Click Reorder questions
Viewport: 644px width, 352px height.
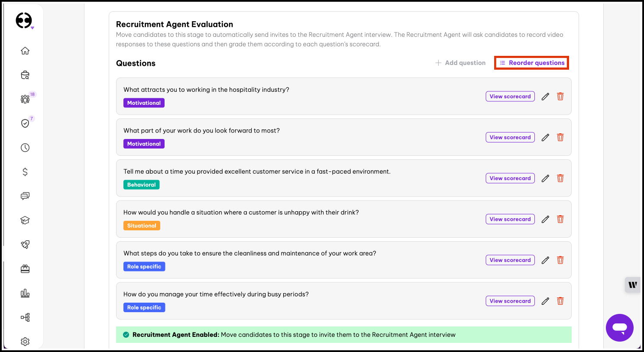pos(532,63)
